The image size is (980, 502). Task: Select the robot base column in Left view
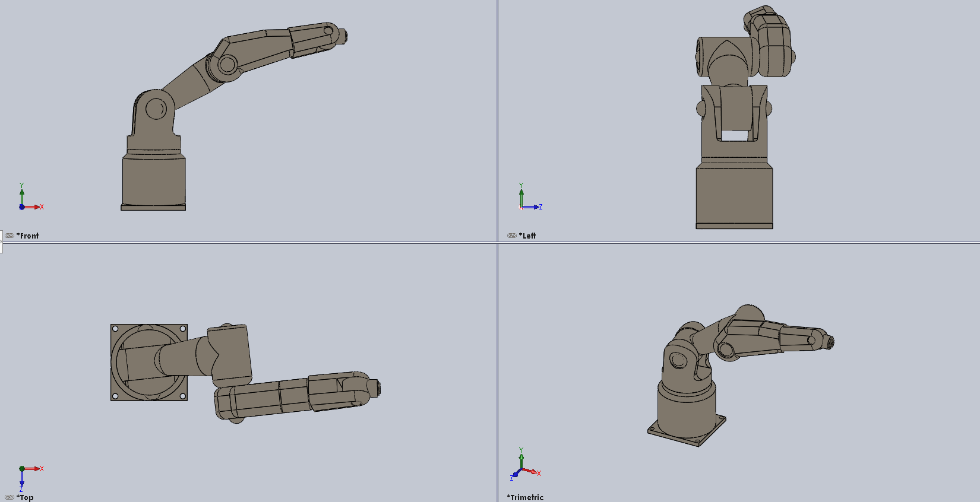pyautogui.click(x=734, y=196)
